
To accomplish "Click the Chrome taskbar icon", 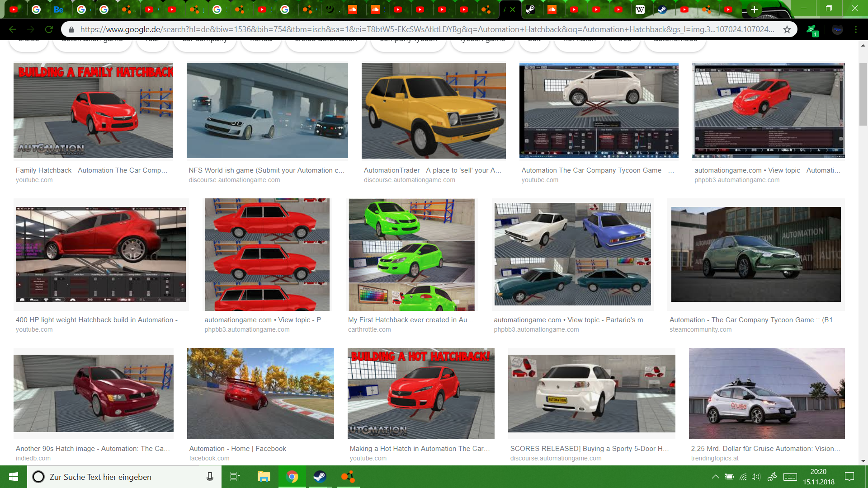I will coord(292,477).
